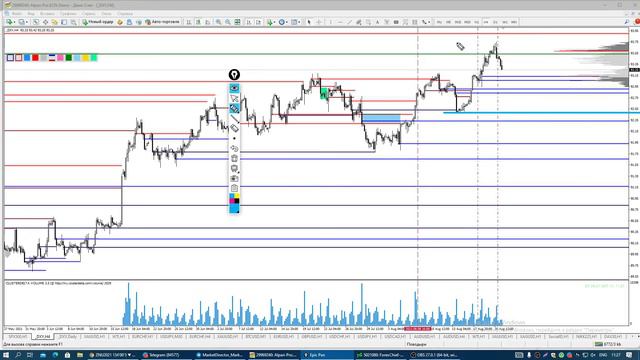
Task: Select the trendline drawing tool
Action: tap(349, 22)
